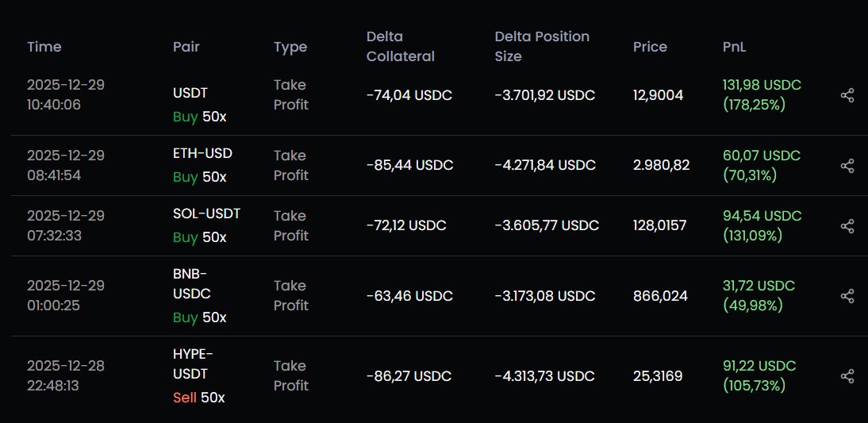Screen dimensions: 868x423
Task: Click the Delta Collateral column header
Action: [400, 47]
